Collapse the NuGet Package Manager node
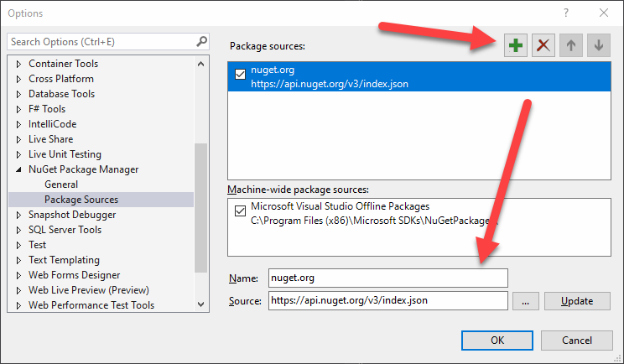624x364 pixels. coord(20,169)
